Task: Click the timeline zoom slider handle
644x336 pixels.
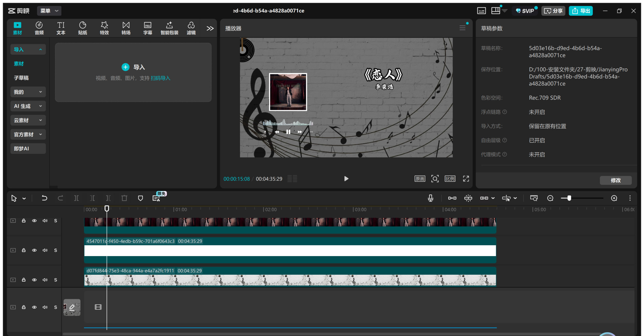Action: [569, 198]
